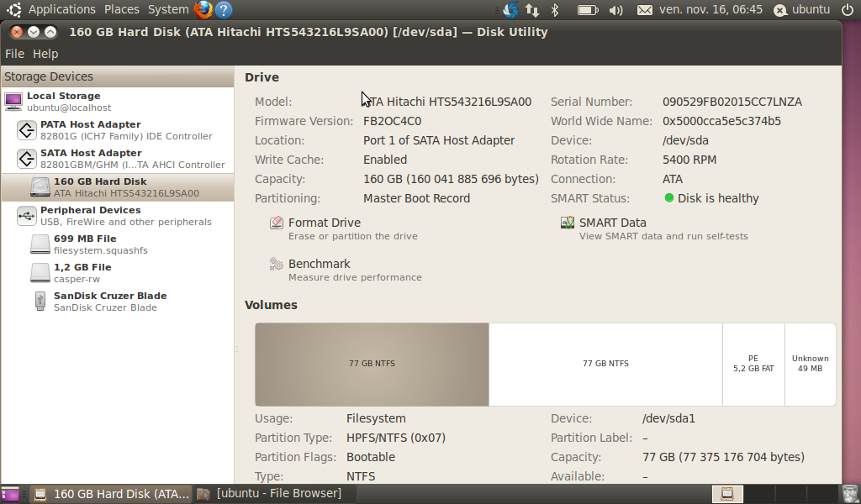Click the Benchmark gears icon
The width and height of the screenshot is (861, 504).
pos(276,264)
